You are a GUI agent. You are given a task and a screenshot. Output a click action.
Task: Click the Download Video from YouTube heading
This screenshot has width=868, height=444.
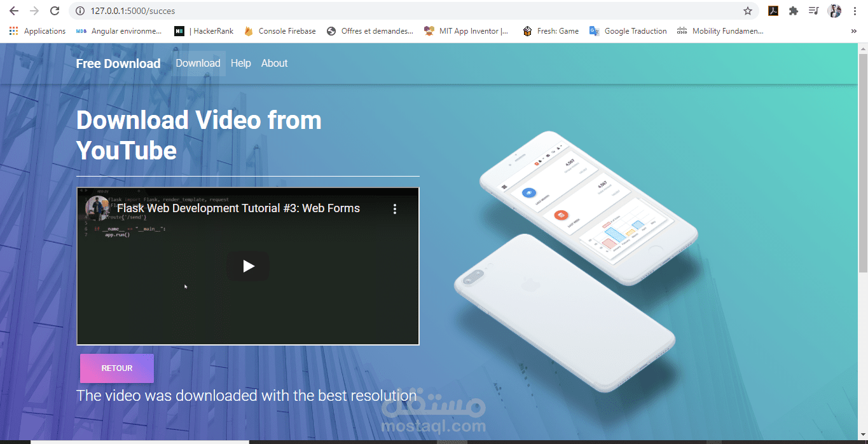(x=199, y=135)
